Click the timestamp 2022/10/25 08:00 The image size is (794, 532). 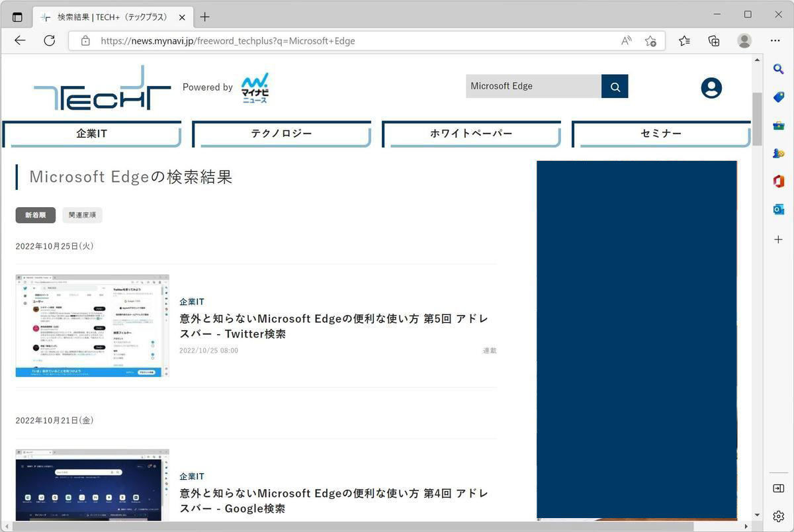pyautogui.click(x=208, y=351)
